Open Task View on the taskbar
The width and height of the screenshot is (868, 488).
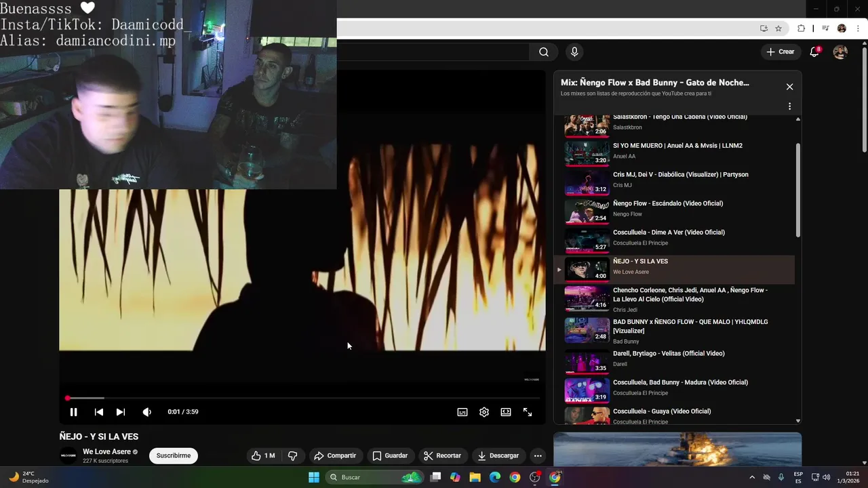click(436, 477)
